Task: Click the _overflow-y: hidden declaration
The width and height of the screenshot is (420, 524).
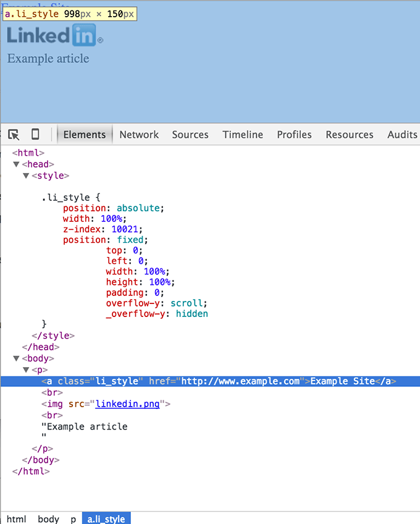Action: click(157, 314)
